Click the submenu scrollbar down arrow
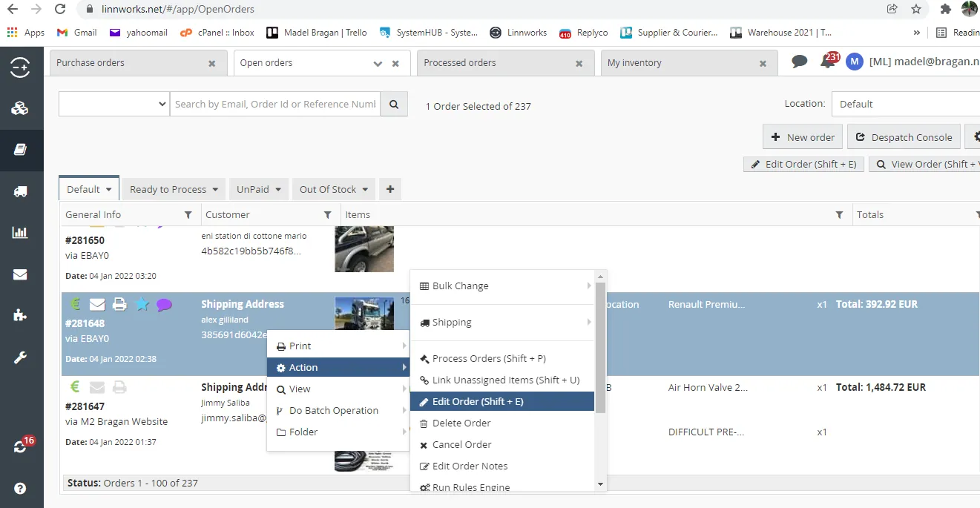The width and height of the screenshot is (980, 508). (601, 485)
